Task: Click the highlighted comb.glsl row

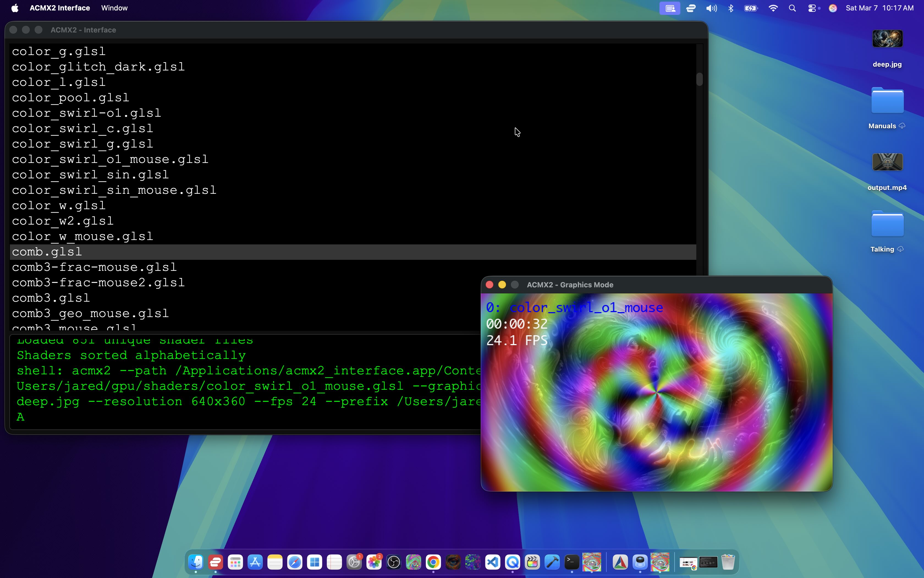Action: click(x=353, y=252)
